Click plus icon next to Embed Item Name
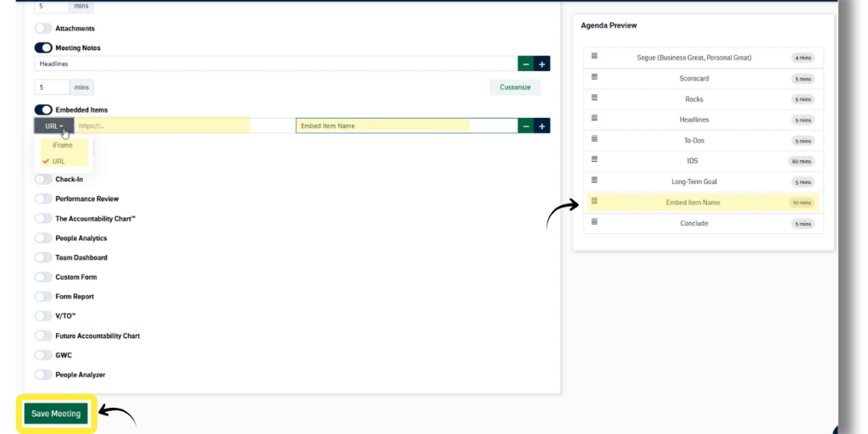 542,125
